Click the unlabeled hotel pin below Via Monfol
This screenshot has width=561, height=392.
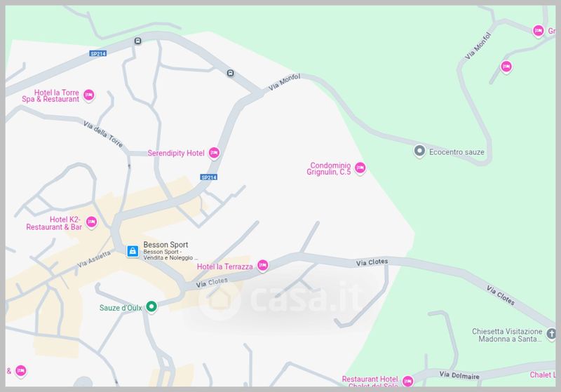tap(506, 67)
